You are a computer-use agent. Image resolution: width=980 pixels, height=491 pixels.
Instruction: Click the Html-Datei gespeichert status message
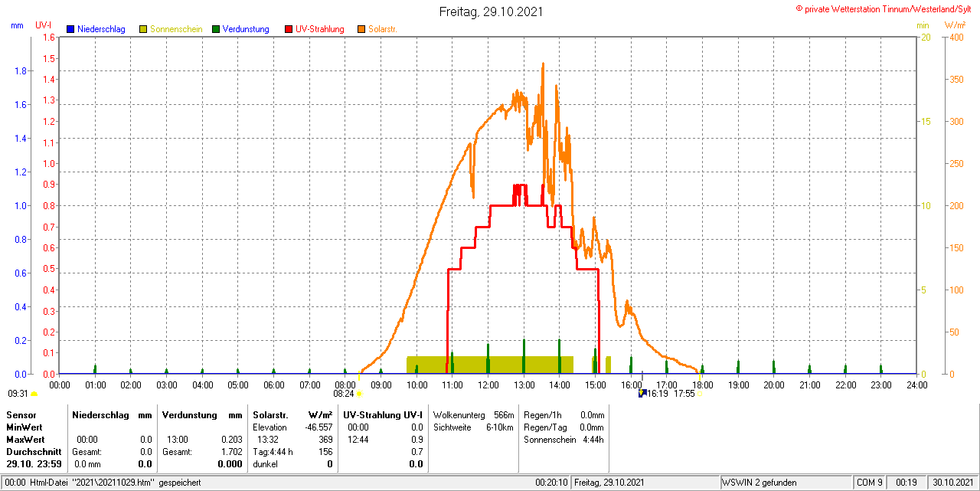103,483
